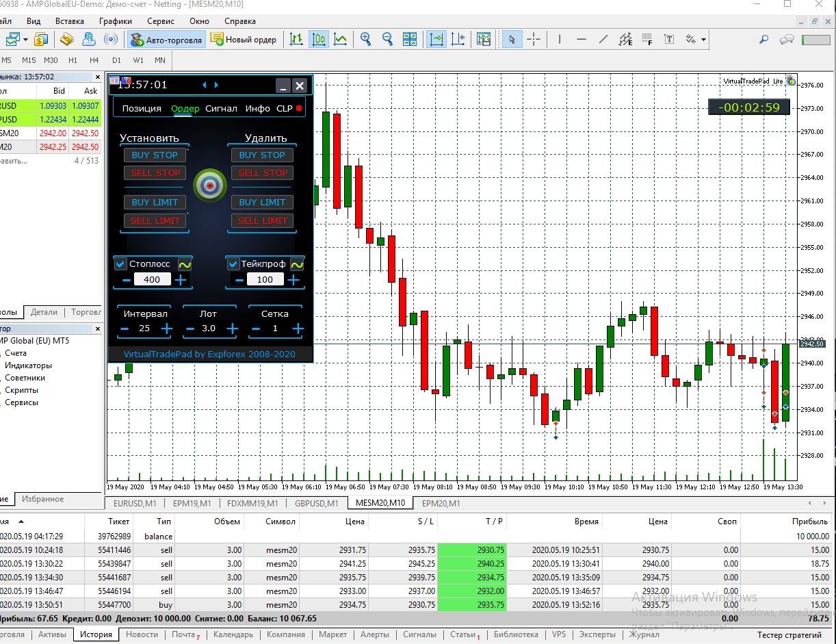Click the Стоплосс value field 400

152,279
